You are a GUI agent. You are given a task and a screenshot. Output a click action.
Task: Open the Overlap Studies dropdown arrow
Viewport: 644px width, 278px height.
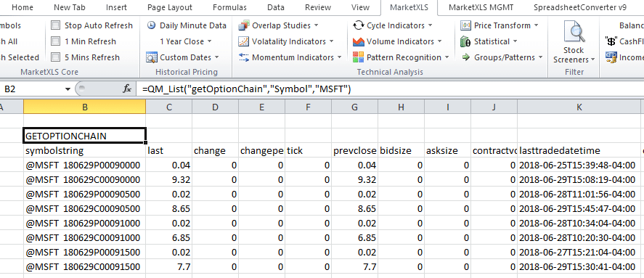point(317,25)
